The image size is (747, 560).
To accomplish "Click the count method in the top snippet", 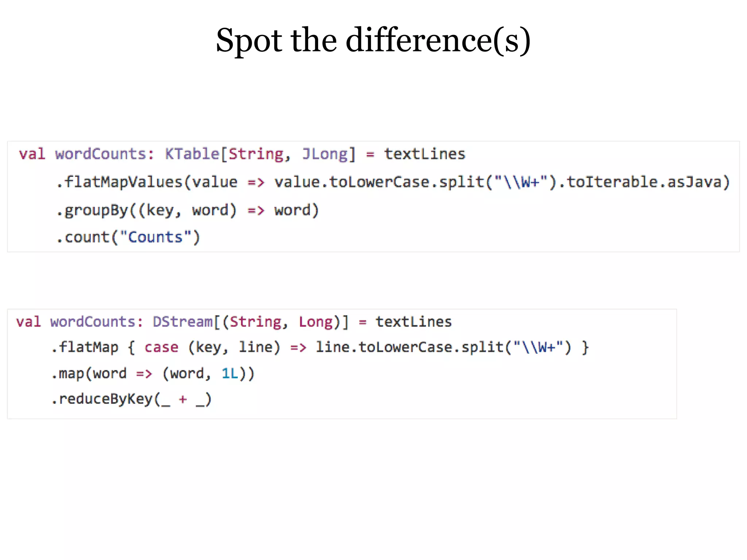I will tap(87, 237).
